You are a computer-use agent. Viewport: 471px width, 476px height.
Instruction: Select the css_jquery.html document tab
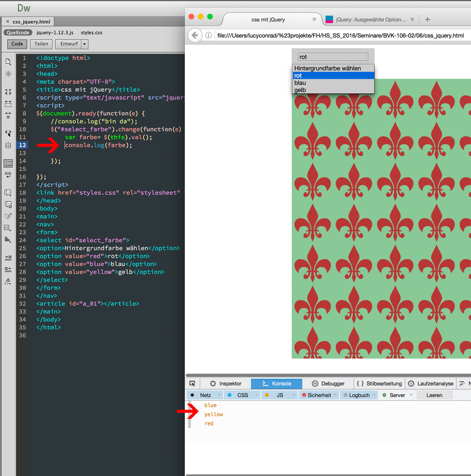click(31, 22)
